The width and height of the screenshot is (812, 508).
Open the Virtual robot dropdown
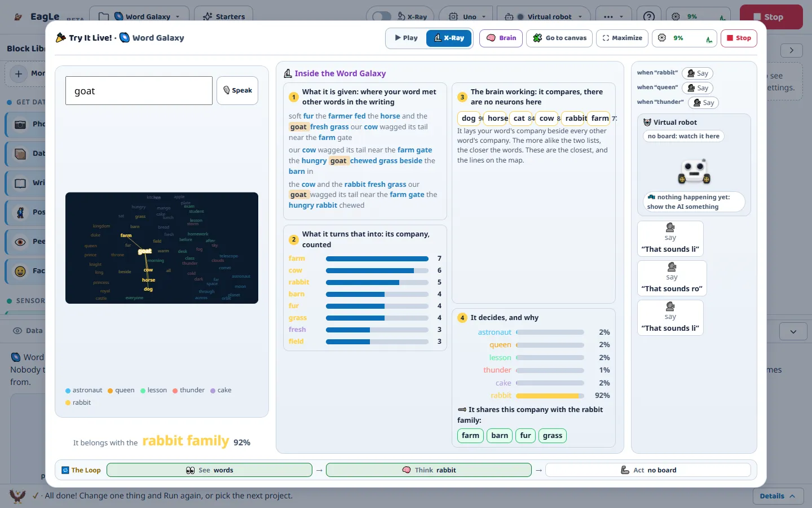(x=544, y=16)
